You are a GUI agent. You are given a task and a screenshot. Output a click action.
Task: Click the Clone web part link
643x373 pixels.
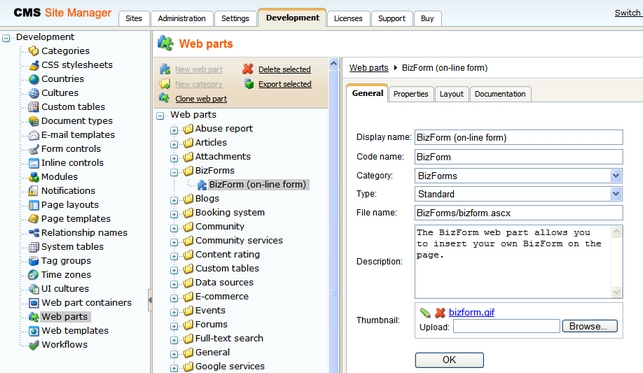click(201, 99)
